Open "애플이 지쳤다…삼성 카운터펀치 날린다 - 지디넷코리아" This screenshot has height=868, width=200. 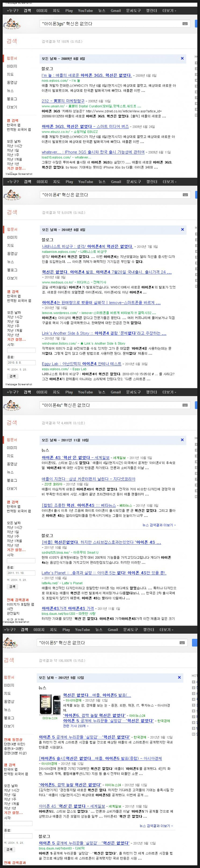88,479
